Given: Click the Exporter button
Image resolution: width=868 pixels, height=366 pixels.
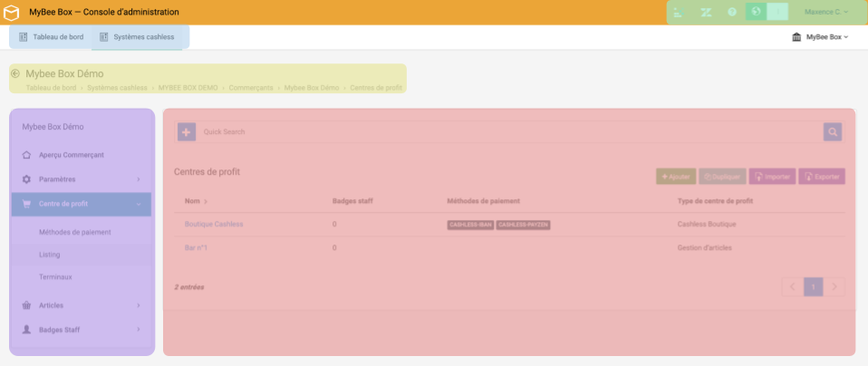Looking at the screenshot, I should (x=821, y=176).
